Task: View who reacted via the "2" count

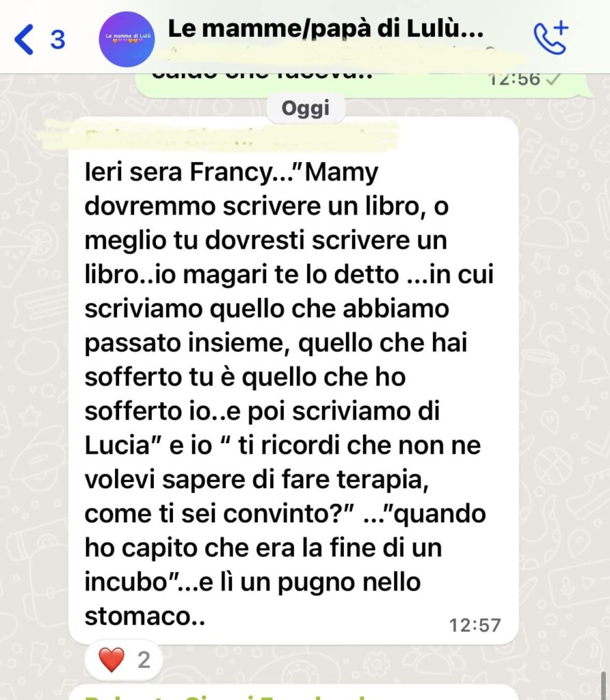Action: [144, 660]
